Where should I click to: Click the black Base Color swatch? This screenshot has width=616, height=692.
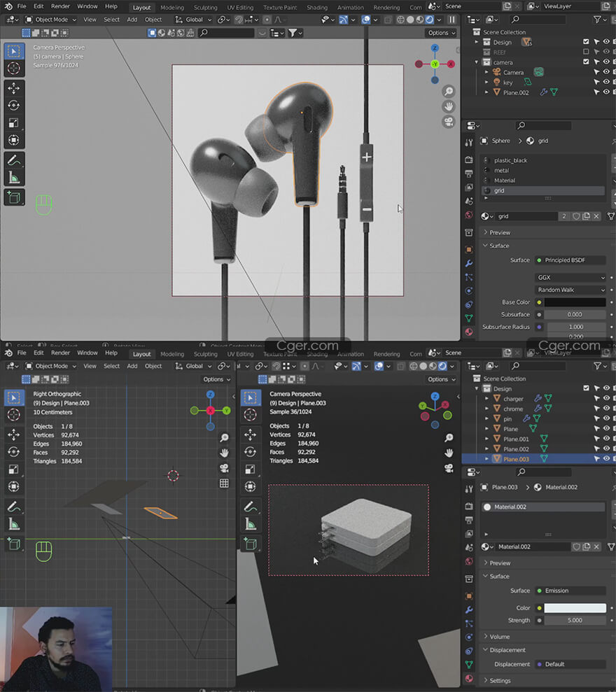[x=575, y=302]
